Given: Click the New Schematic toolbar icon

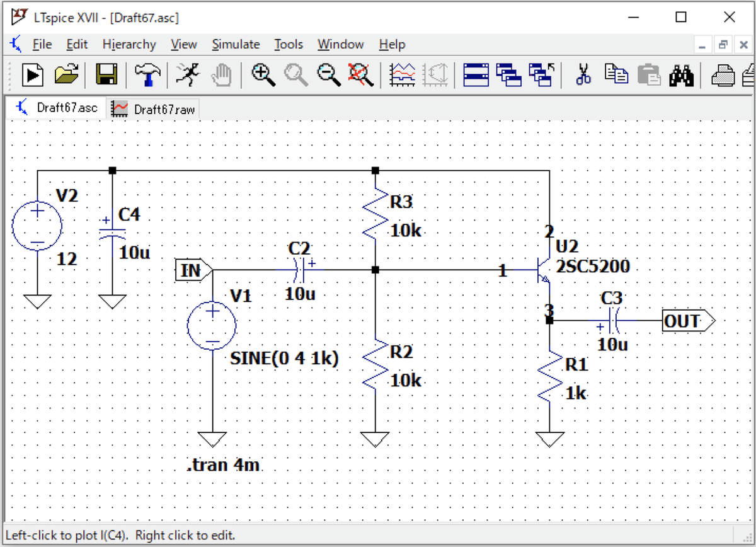Looking at the screenshot, I should pos(33,75).
